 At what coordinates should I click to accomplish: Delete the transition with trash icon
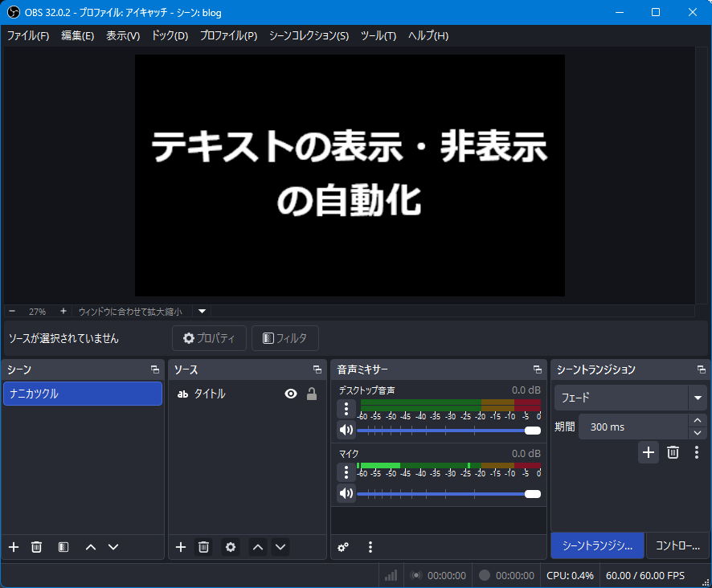tap(673, 452)
